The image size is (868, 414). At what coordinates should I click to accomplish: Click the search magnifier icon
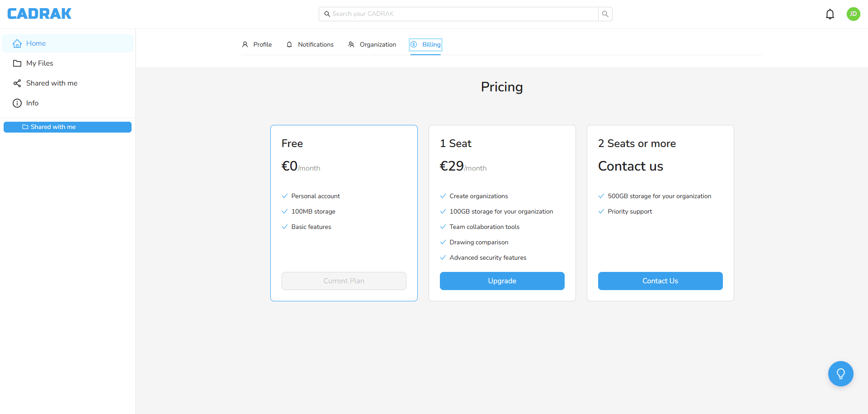605,14
